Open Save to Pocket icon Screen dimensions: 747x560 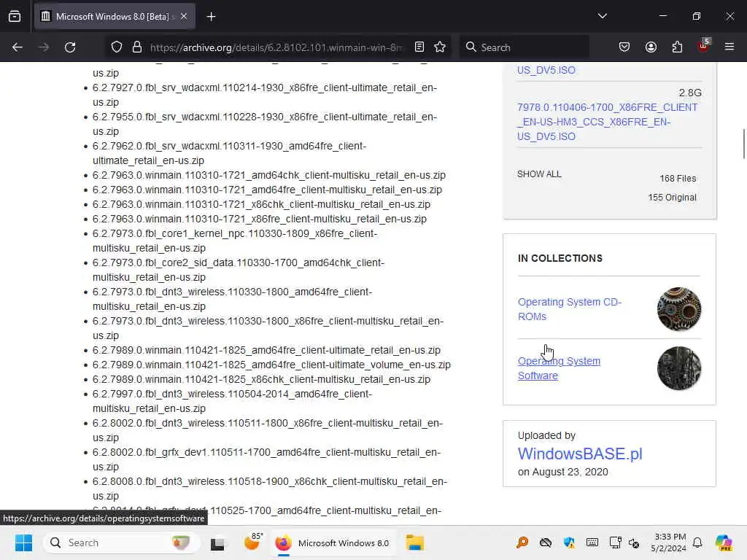(624, 47)
